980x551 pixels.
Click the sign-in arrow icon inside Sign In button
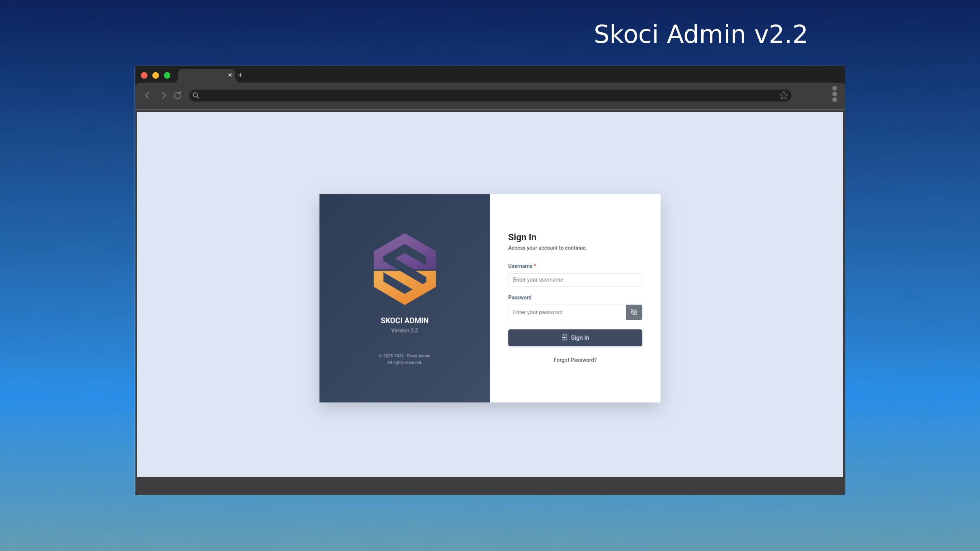564,337
